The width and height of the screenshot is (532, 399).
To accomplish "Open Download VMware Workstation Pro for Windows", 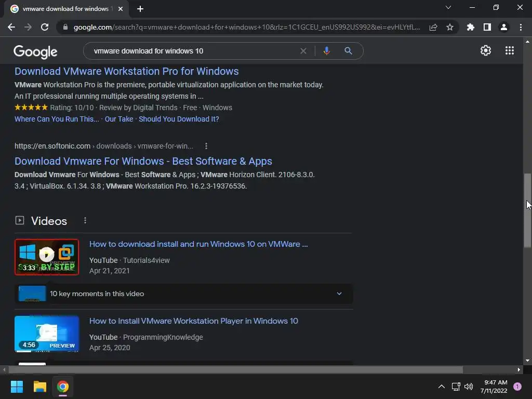I will point(127,71).
